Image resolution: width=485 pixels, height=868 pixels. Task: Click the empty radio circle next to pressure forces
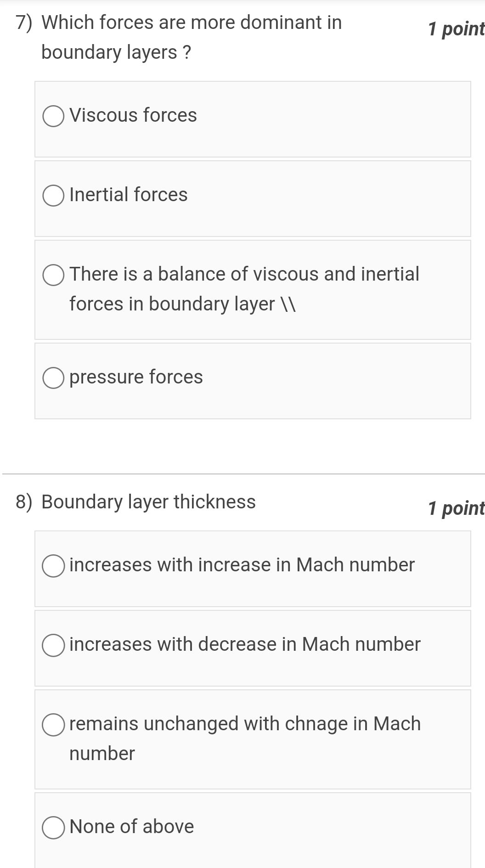(x=53, y=378)
